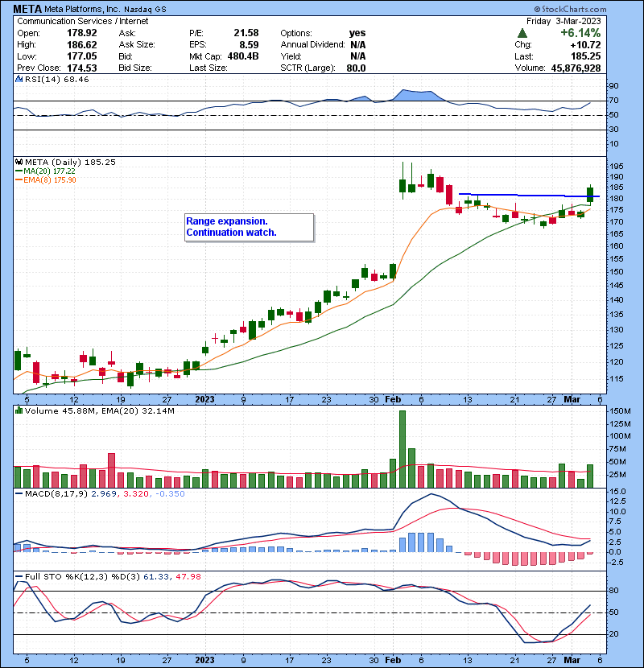
Task: Click the candlestick icon beside META (Daily)
Action: coord(19,162)
